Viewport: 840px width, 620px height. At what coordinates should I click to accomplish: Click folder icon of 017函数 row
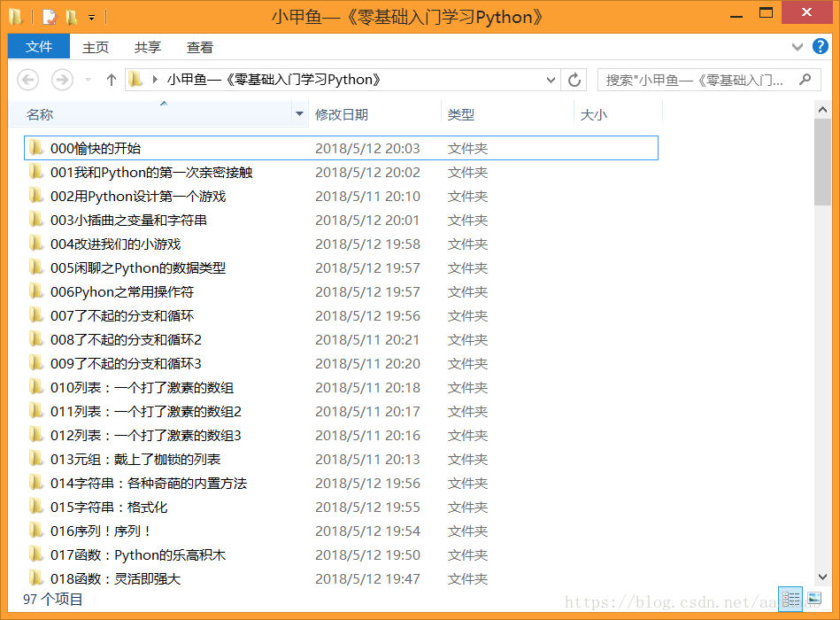coord(36,554)
